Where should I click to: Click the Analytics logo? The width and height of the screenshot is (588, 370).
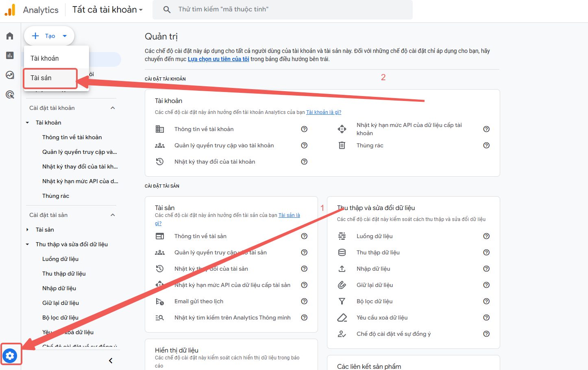pos(10,10)
